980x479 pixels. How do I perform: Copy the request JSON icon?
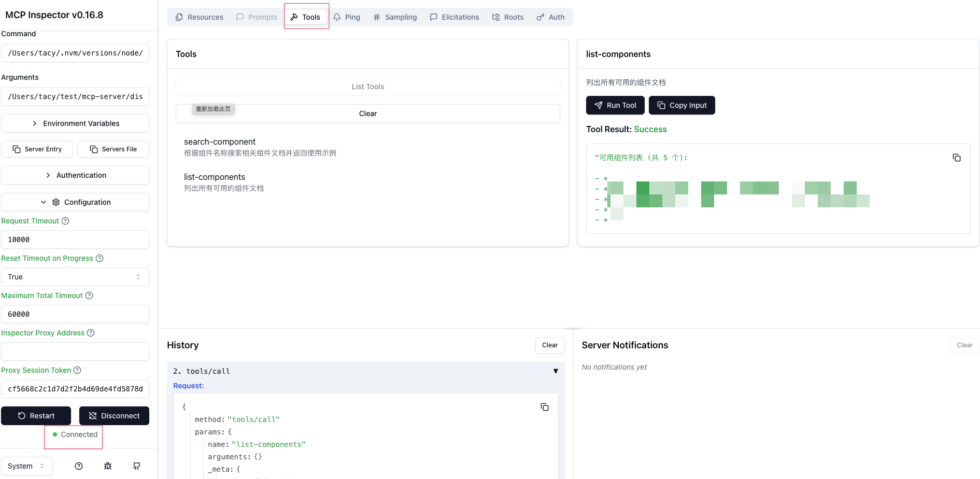pos(545,407)
